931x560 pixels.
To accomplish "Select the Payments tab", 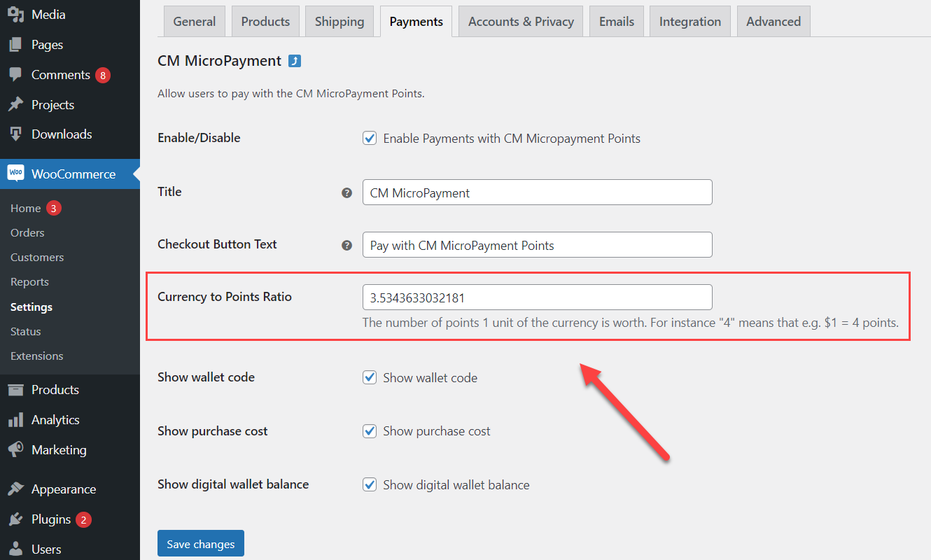I will 416,22.
